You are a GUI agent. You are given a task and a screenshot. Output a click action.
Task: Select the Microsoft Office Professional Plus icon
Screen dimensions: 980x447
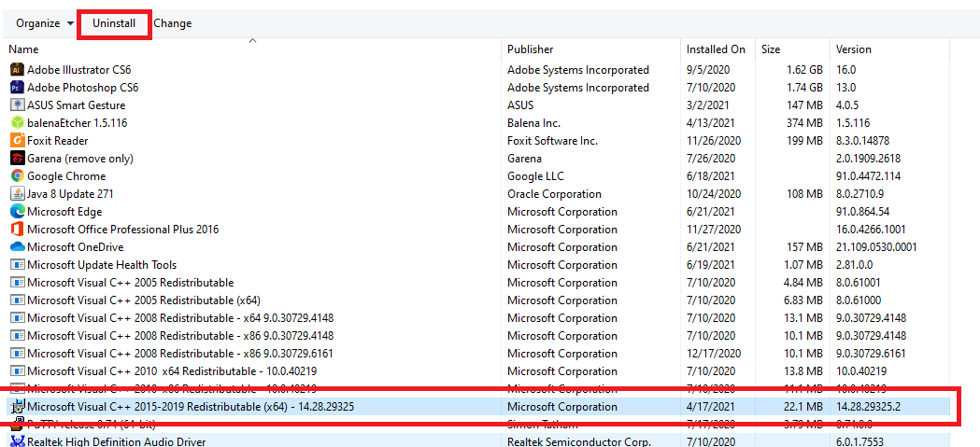[x=17, y=230]
